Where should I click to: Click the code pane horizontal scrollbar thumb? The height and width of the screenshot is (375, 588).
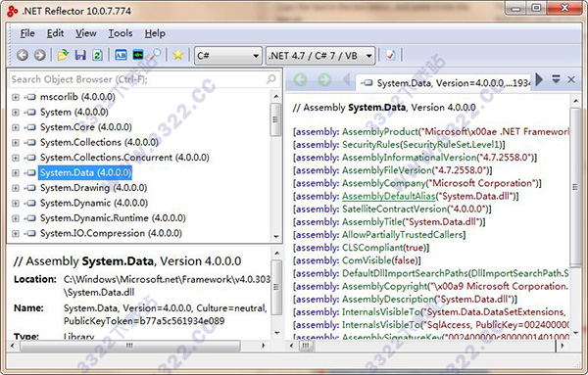[x=306, y=346]
